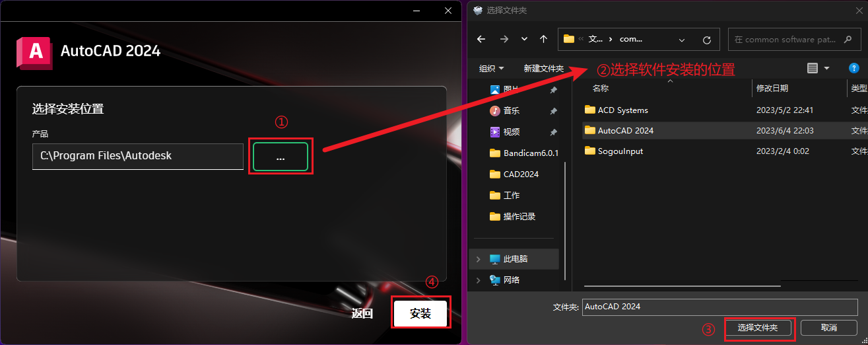This screenshot has height=345, width=868.
Task: Sort by the 名称 column header
Action: [x=600, y=88]
